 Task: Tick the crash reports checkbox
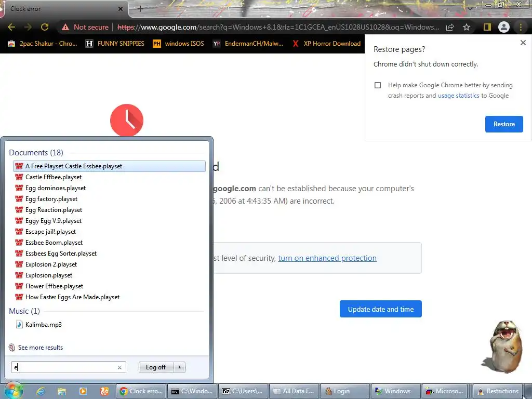click(x=378, y=85)
